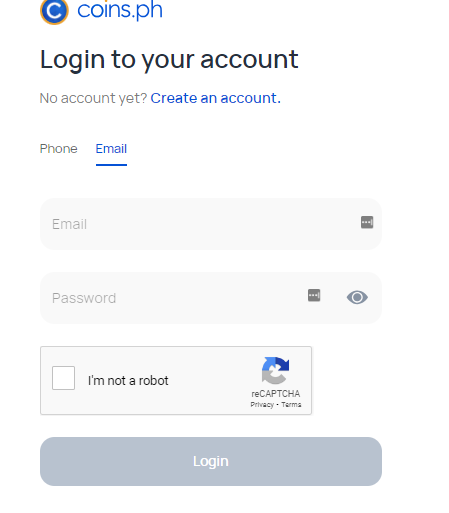Click the round coins.ph coin logo

point(54,11)
